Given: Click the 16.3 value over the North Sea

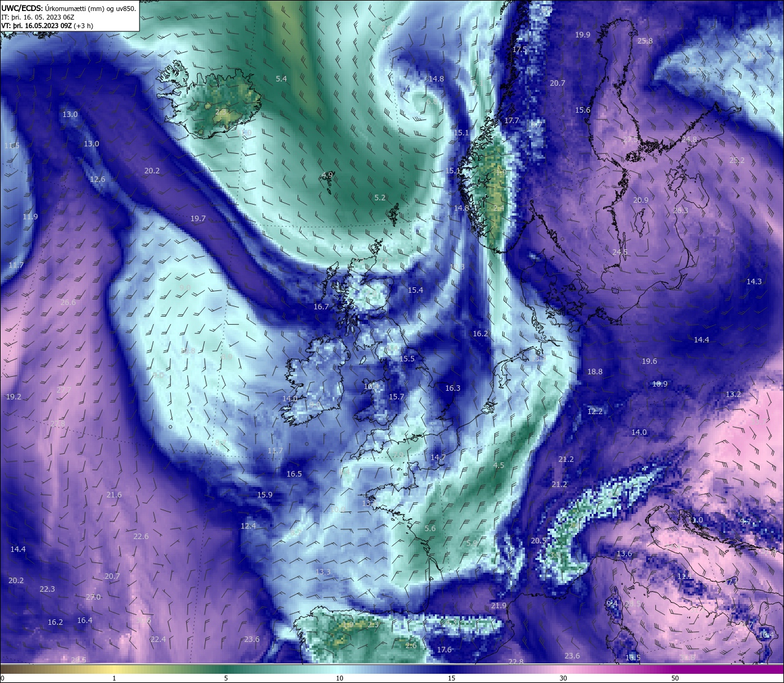Looking at the screenshot, I should (453, 388).
